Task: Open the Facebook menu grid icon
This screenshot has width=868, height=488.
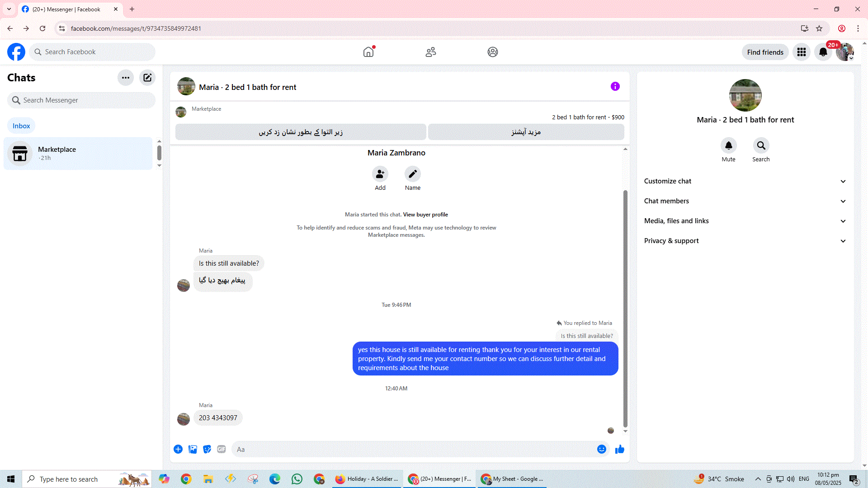Action: 802,52
